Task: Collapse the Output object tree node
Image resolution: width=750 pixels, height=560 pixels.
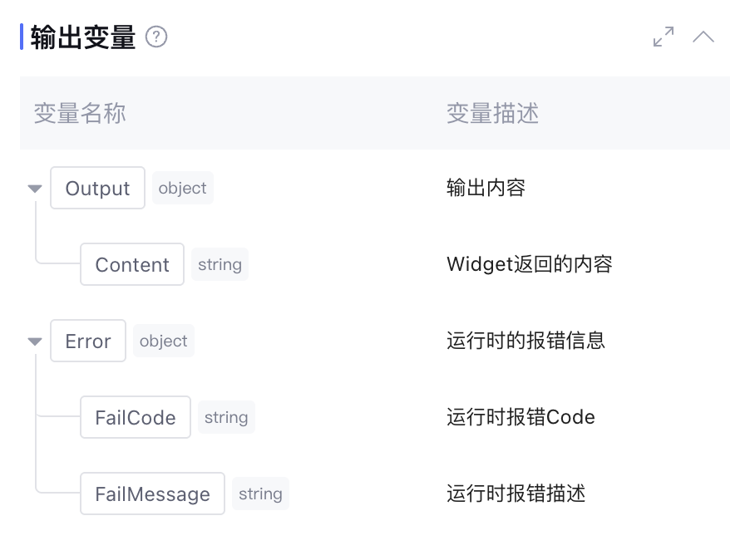Action: (35, 189)
